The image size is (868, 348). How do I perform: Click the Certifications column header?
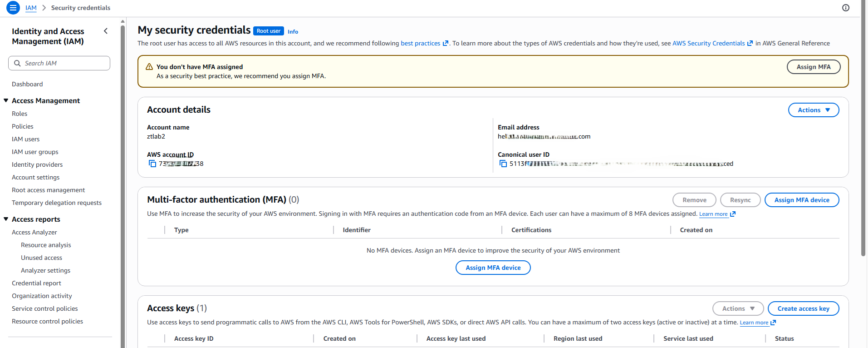(x=531, y=230)
